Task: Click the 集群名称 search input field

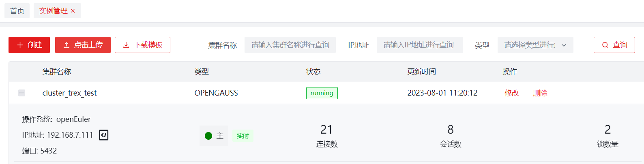Action: tap(290, 45)
